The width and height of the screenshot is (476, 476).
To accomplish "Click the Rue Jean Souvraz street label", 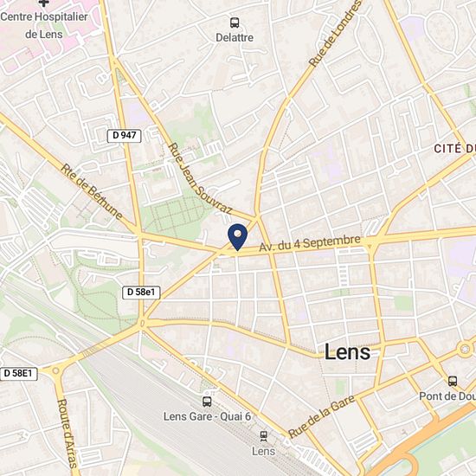I will pyautogui.click(x=200, y=179).
